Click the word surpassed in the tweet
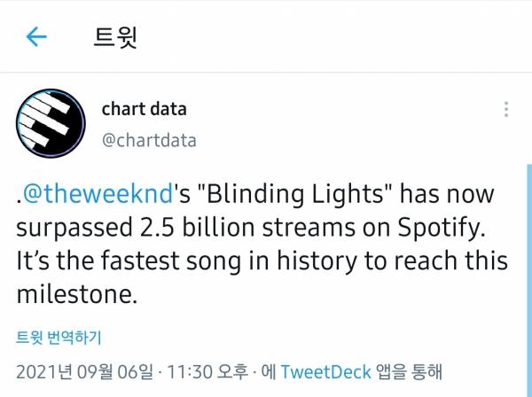 click(x=76, y=228)
